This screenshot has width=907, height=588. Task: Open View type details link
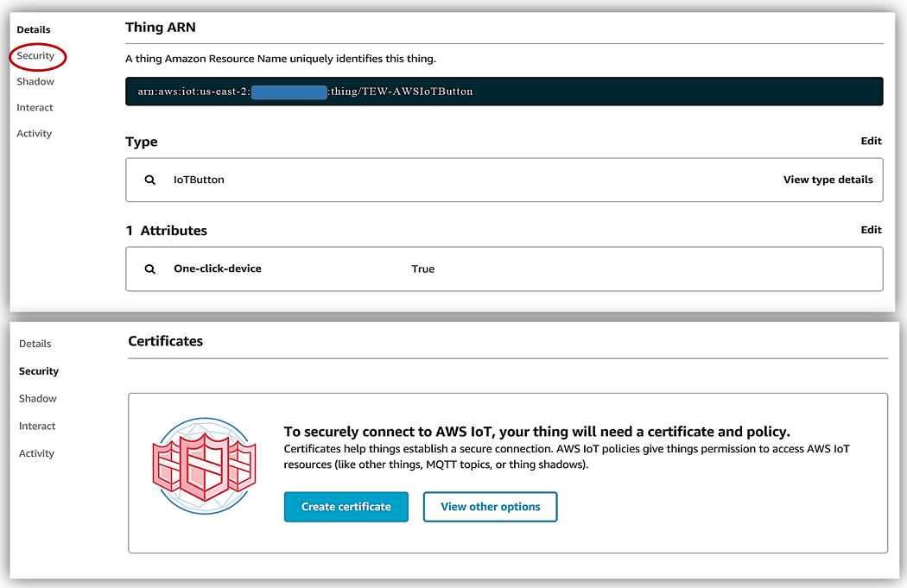828,180
